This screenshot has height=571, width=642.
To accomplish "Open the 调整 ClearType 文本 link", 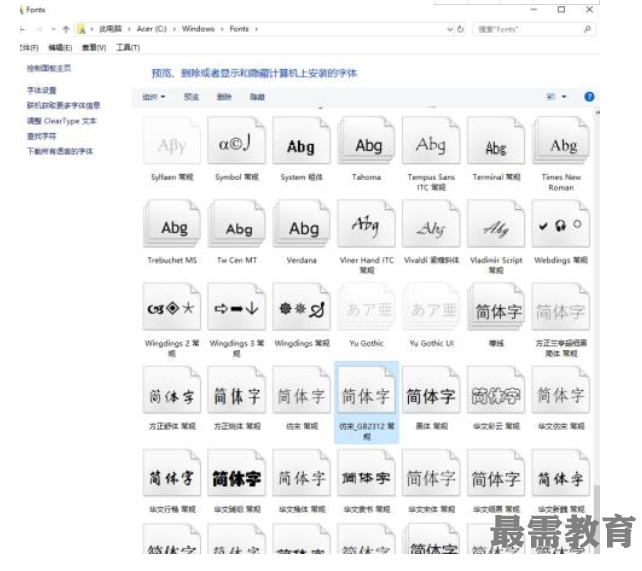I will point(61,121).
